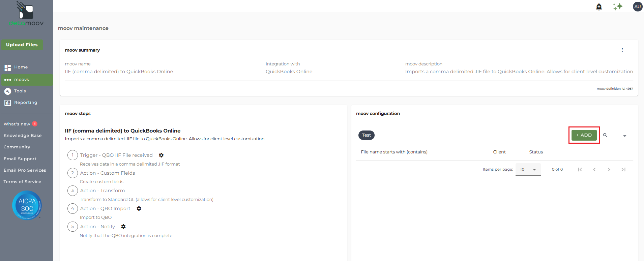Image resolution: width=644 pixels, height=261 pixels.
Task: Open Knowledge Base in the sidebar
Action: point(23,136)
